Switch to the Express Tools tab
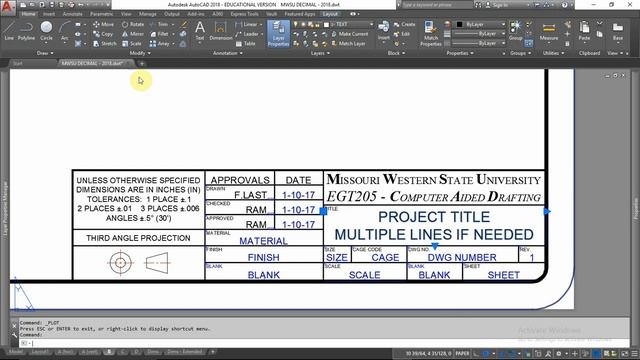 (x=244, y=14)
